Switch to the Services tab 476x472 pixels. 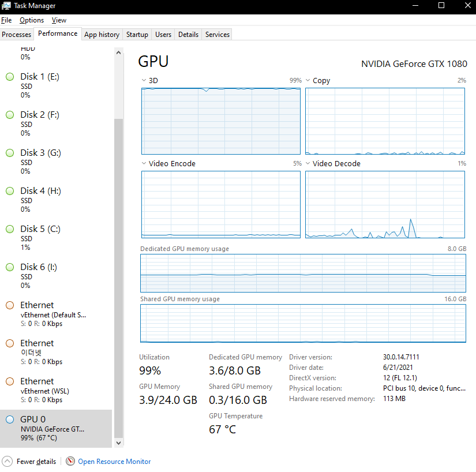218,35
